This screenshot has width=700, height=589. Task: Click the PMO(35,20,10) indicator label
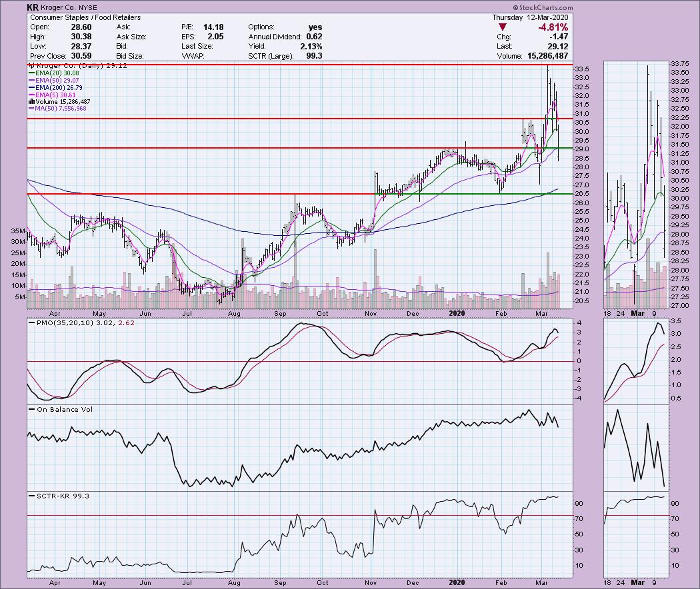67,322
